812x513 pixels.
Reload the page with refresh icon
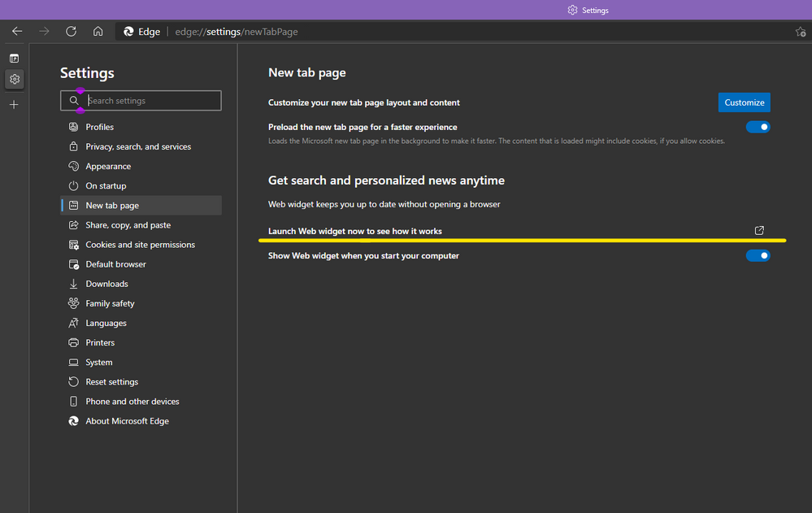tap(71, 32)
